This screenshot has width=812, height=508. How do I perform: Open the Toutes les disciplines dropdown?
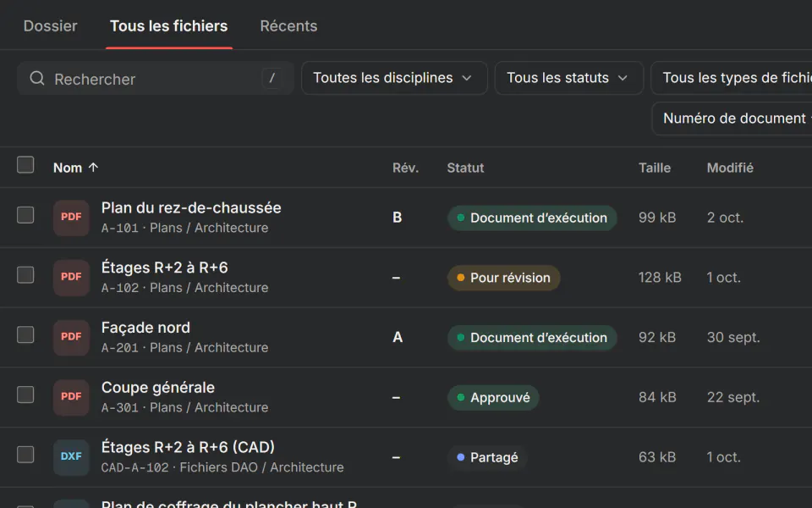394,78
